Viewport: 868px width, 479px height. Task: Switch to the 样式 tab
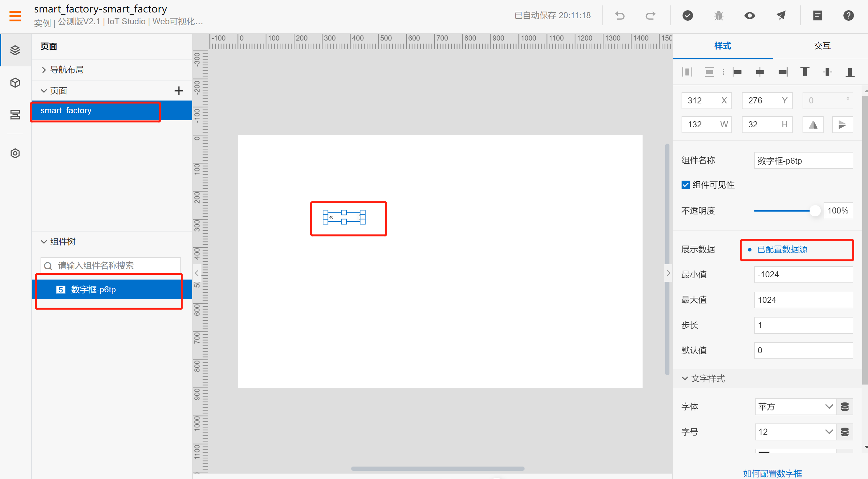[722, 46]
